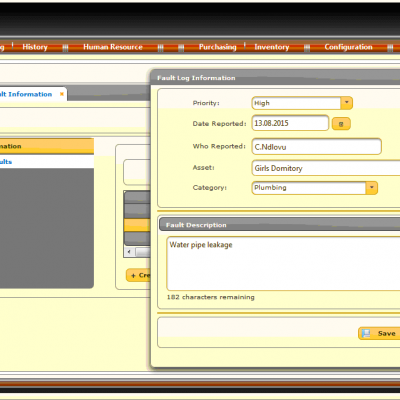This screenshot has height=400, width=400.
Task: Click the '182 characters remaining' text
Action: [211, 297]
